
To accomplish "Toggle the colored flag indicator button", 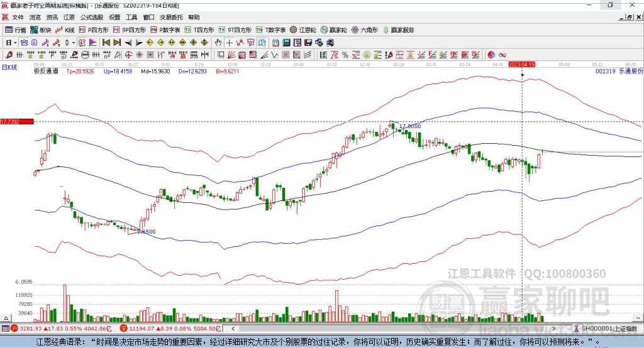I will click(93, 43).
